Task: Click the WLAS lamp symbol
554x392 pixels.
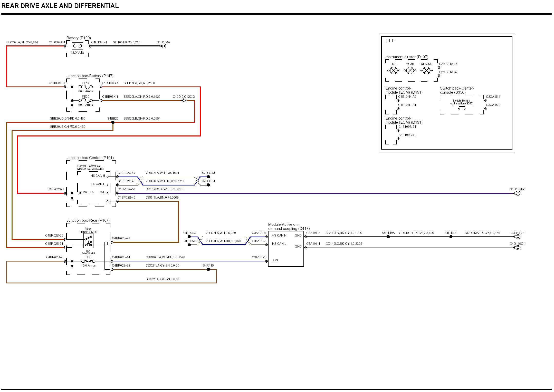Action: click(x=410, y=70)
